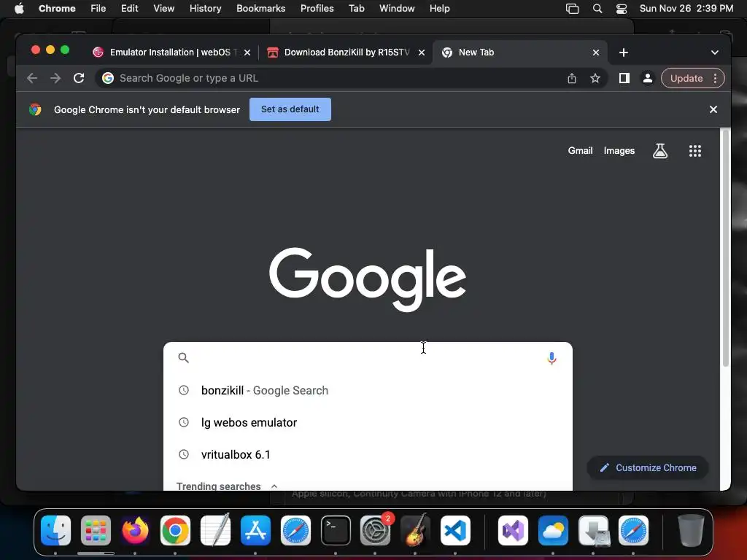The height and width of the screenshot is (560, 747).
Task: Dismiss the default browser infobar
Action: coord(713,109)
